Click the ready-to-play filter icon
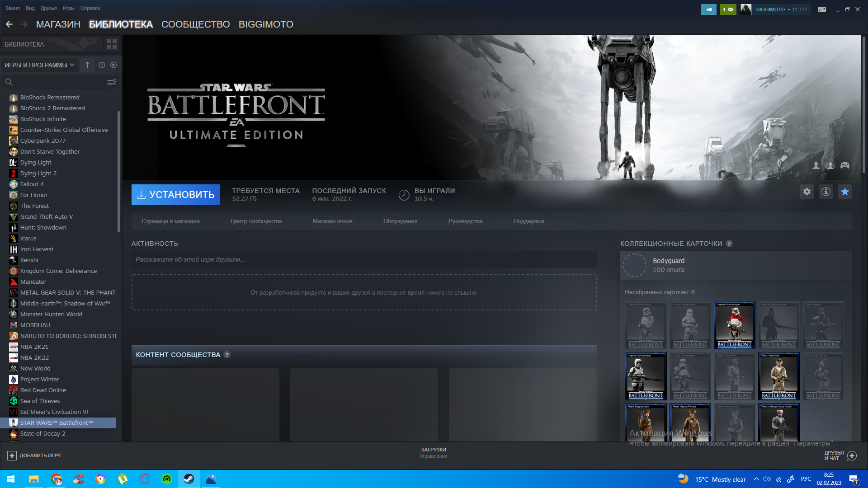The image size is (868, 488). coord(113,65)
